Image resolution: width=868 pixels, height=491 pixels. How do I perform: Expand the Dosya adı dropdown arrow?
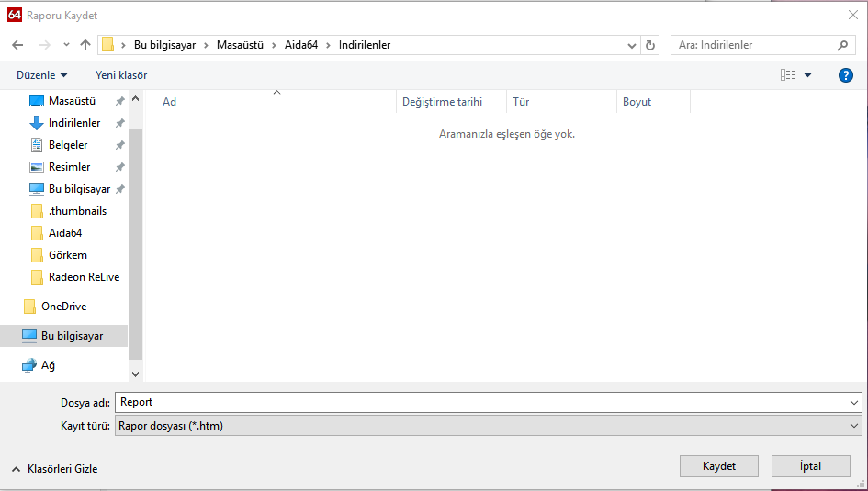[x=854, y=403]
